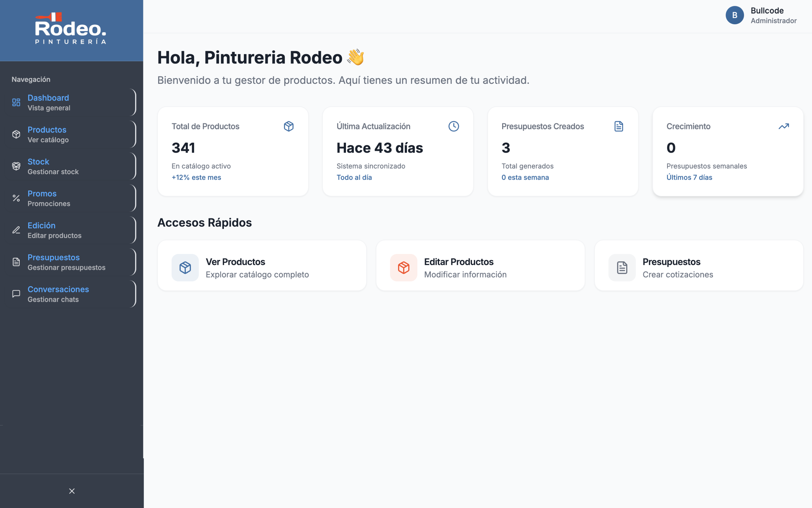Viewport: 812px width, 508px height.
Task: Click the orange box icon in Editar Productos shortcut
Action: pos(404,268)
